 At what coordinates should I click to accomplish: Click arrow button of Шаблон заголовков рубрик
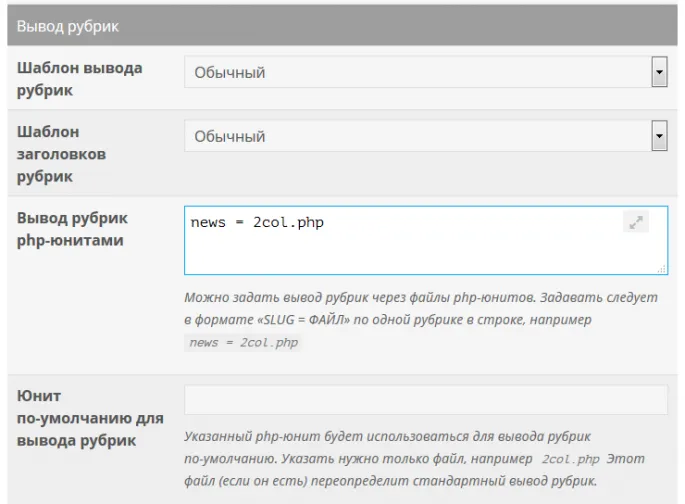coord(659,135)
